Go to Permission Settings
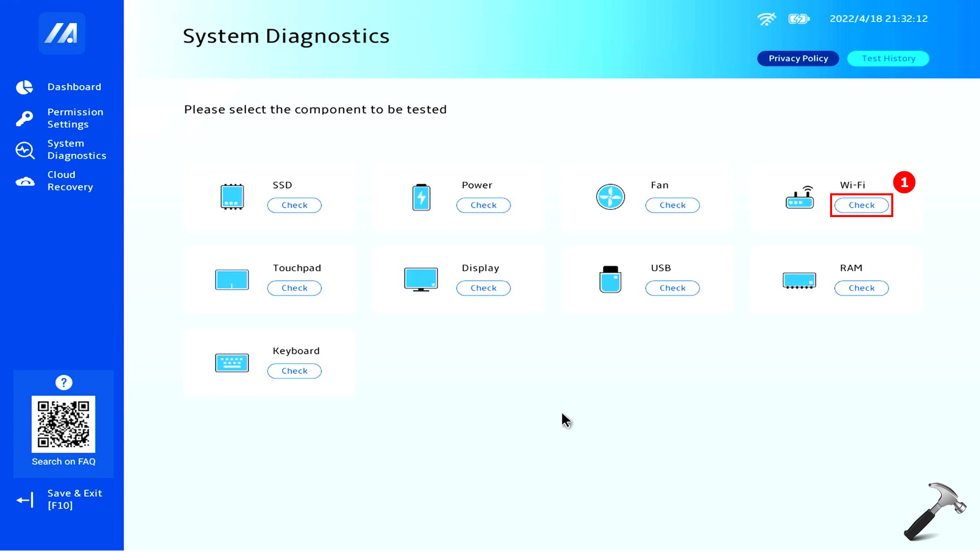Viewport: 980px width, 552px height. pyautogui.click(x=75, y=118)
